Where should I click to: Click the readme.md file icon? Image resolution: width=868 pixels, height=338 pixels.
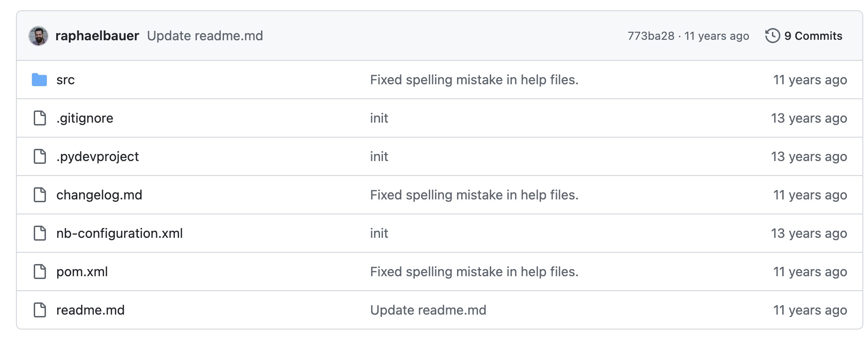click(40, 310)
